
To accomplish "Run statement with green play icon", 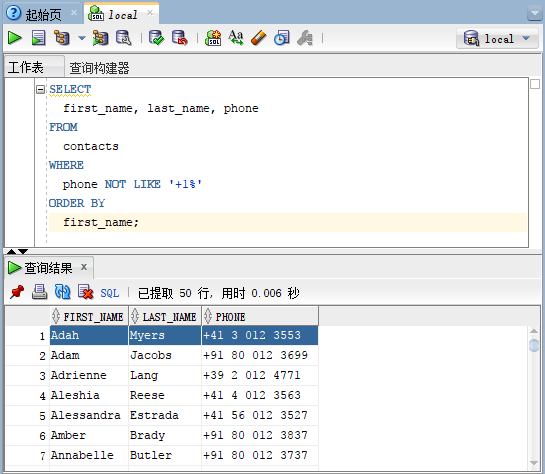I will point(15,38).
